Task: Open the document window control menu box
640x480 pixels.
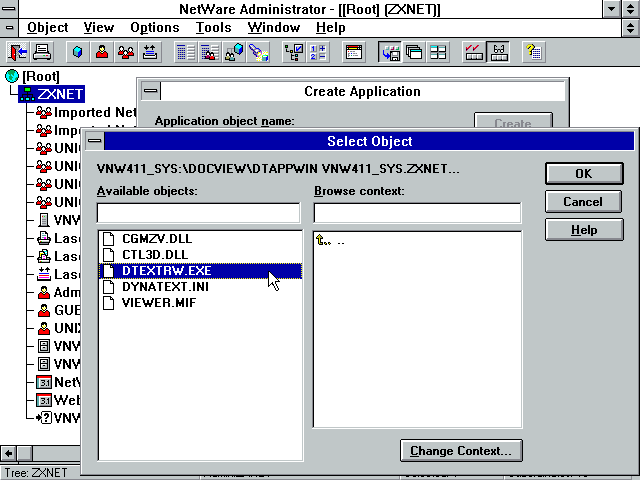Action: [9, 28]
